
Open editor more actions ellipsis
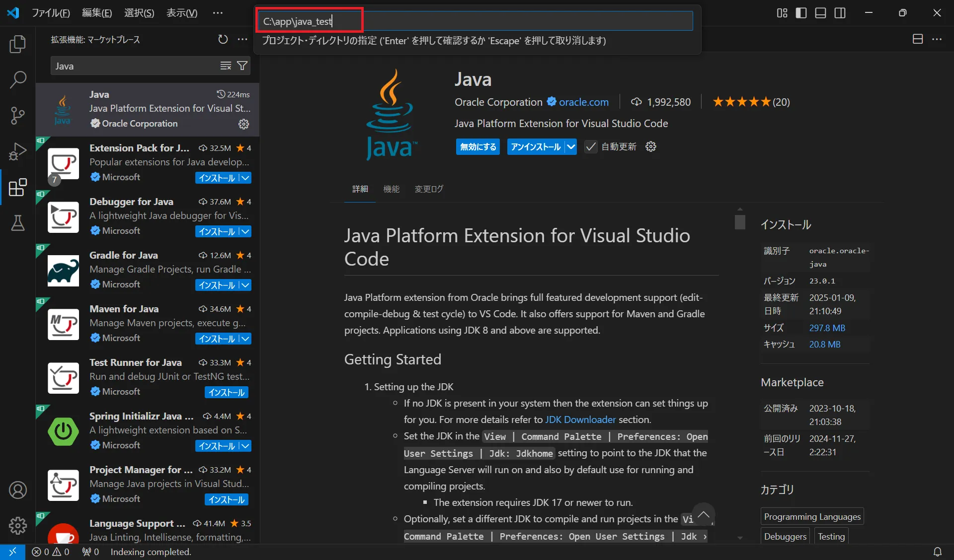click(x=937, y=39)
